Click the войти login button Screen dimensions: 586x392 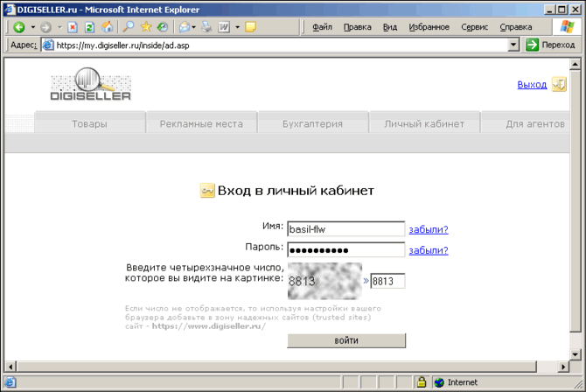click(346, 340)
